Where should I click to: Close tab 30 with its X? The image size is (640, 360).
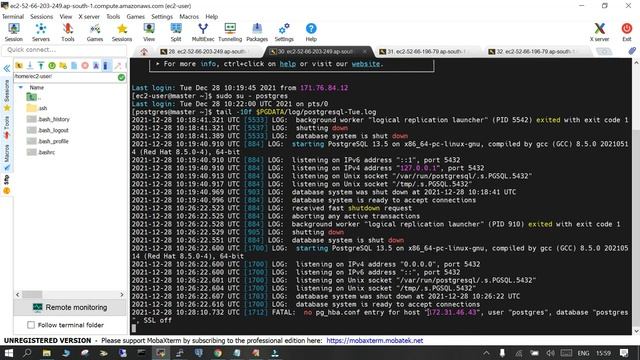(x=364, y=52)
